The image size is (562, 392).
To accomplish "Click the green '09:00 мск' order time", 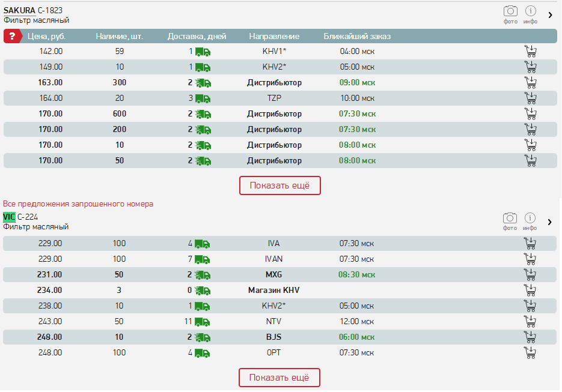I will pyautogui.click(x=358, y=83).
